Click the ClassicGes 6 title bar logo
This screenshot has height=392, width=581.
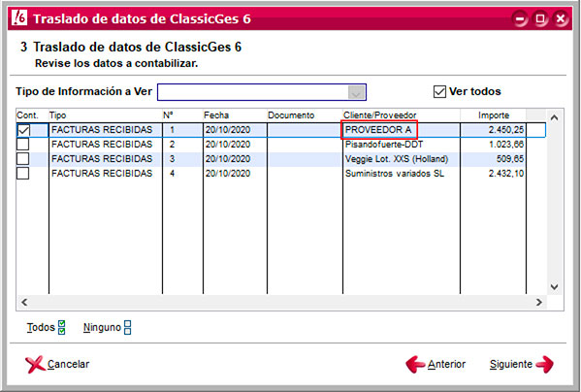tap(18, 17)
